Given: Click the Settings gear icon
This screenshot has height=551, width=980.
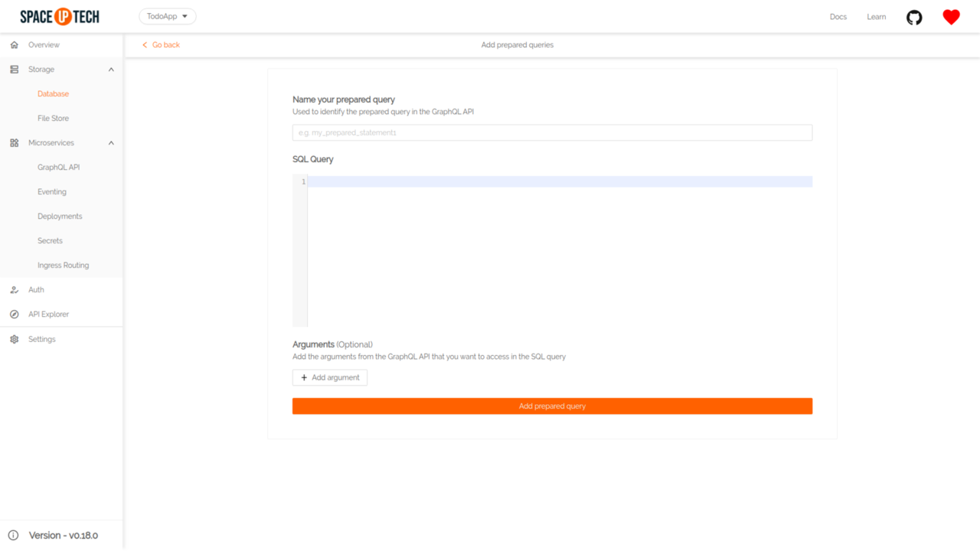Looking at the screenshot, I should [x=13, y=338].
